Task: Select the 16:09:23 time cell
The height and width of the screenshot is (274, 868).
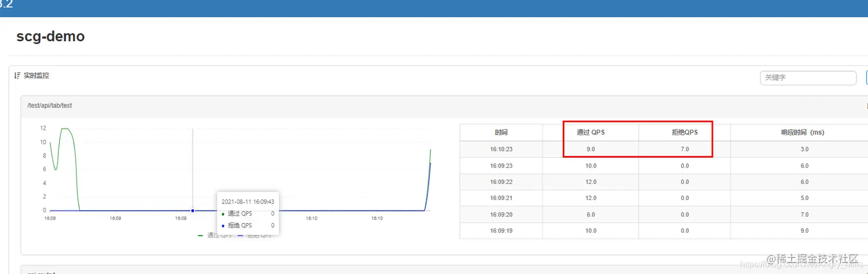Action: [501, 166]
